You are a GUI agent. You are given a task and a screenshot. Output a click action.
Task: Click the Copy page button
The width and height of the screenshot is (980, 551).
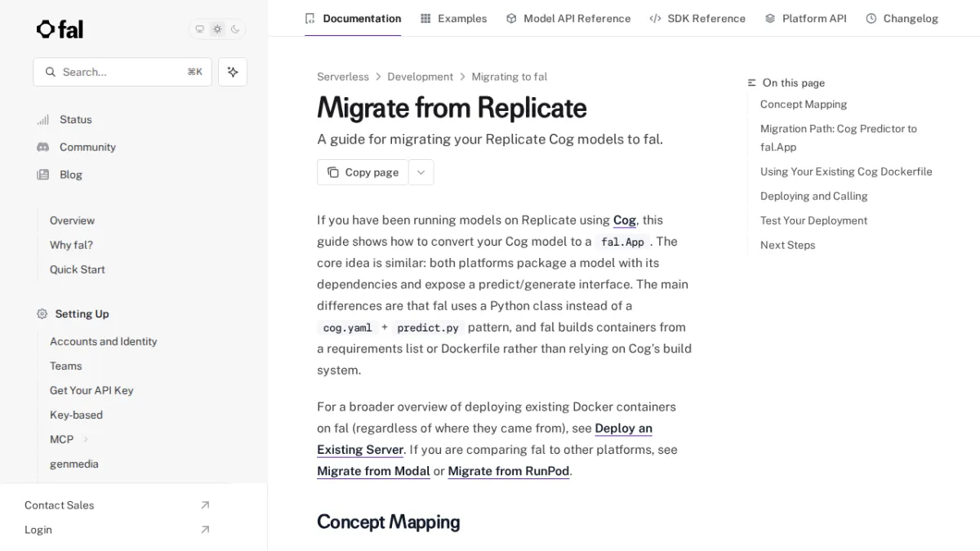pos(363,172)
